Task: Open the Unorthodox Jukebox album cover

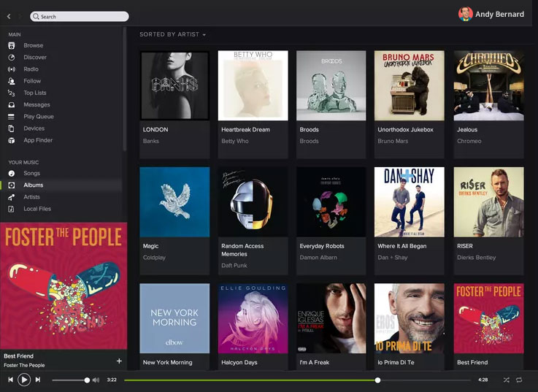Action: tap(410, 85)
